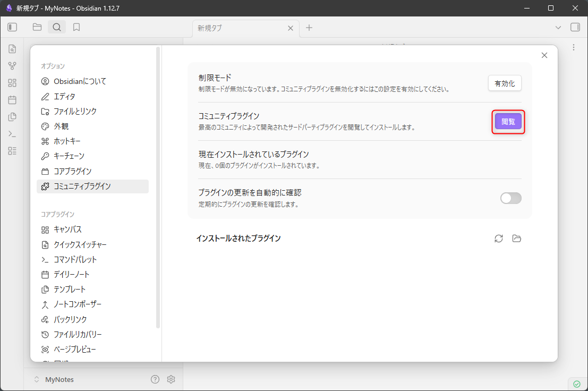Viewport: 588px width, 391px height.
Task: Open ノートコンポーザー plugin settings
Action: point(92,304)
